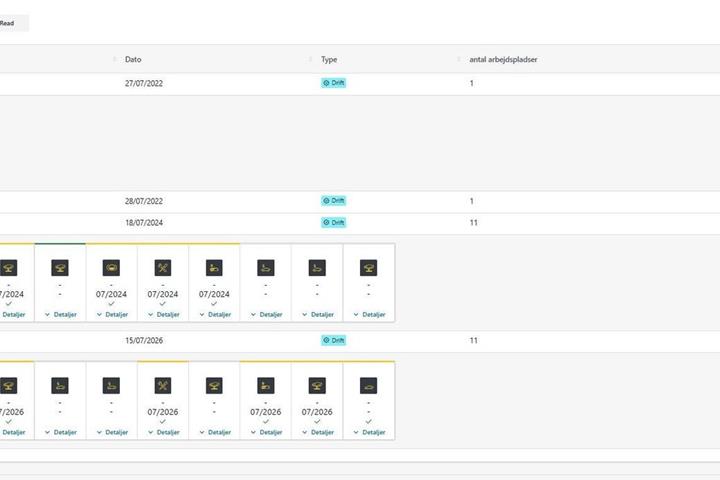Screen dimensions: 720x480
Task: Click the Drift badge in 18/07/2024 row
Action: (x=333, y=222)
